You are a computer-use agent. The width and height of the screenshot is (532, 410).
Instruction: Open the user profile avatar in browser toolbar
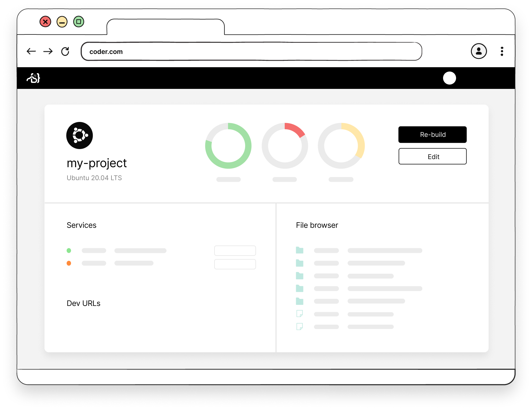(x=479, y=51)
